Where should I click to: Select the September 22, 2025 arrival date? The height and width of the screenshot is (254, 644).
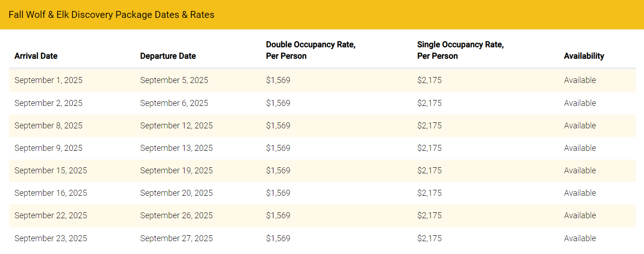tap(50, 215)
